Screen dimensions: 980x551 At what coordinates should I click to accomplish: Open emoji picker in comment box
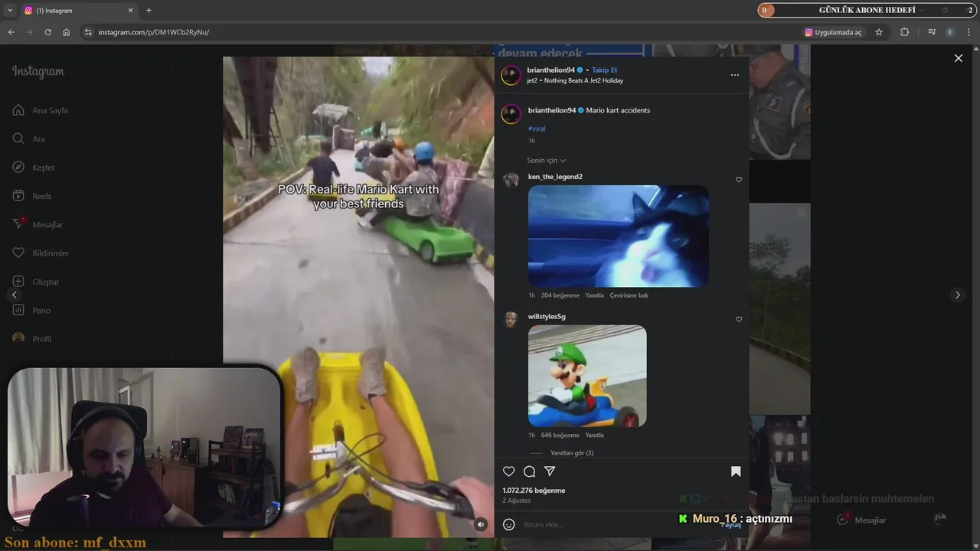pos(508,524)
